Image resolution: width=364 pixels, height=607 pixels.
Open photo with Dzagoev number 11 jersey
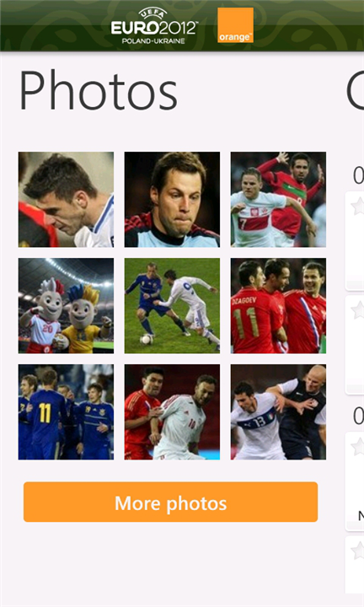pos(279,306)
